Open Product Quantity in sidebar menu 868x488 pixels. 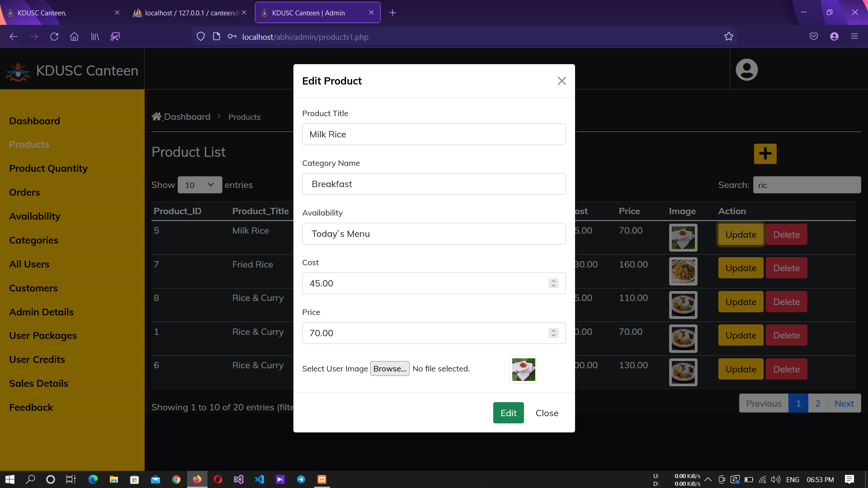point(48,169)
